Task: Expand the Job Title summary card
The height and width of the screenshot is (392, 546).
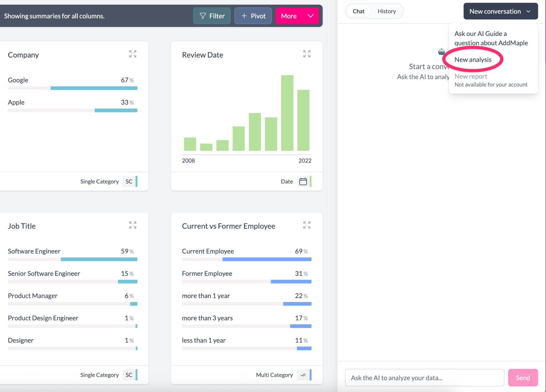Action: [x=133, y=225]
